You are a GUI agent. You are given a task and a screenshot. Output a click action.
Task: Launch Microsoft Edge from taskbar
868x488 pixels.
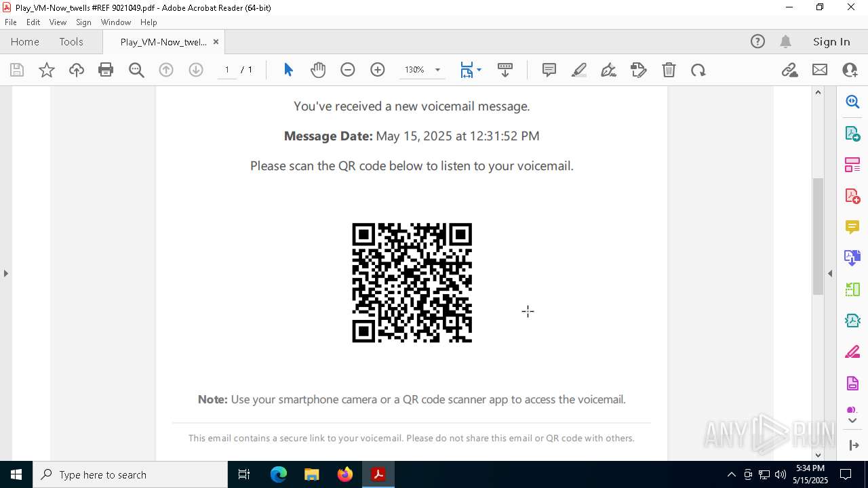[x=279, y=474]
